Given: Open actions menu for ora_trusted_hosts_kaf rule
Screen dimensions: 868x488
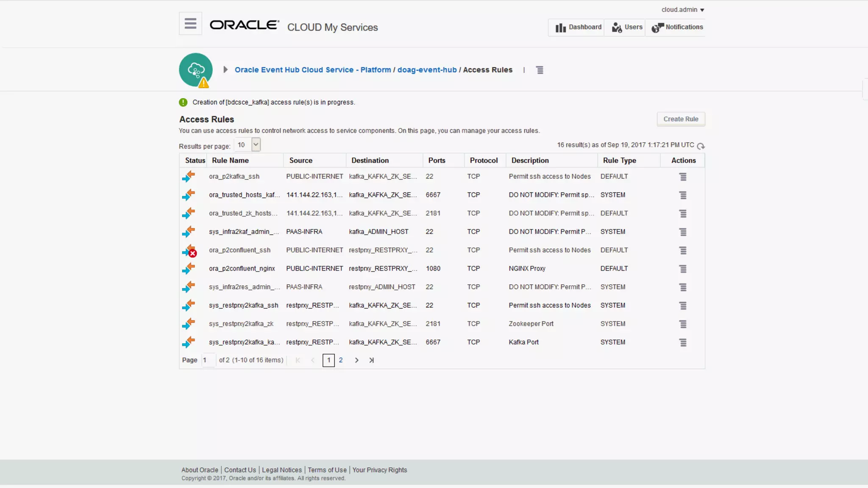Looking at the screenshot, I should pyautogui.click(x=683, y=195).
